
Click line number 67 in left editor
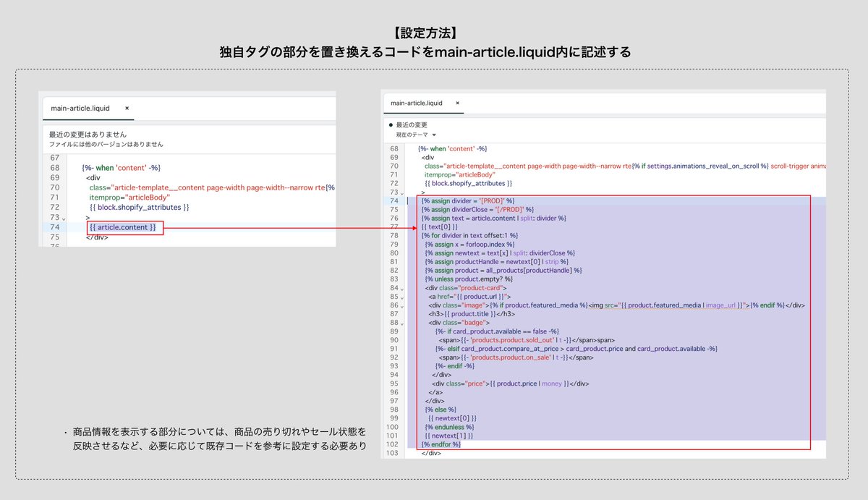tap(55, 158)
